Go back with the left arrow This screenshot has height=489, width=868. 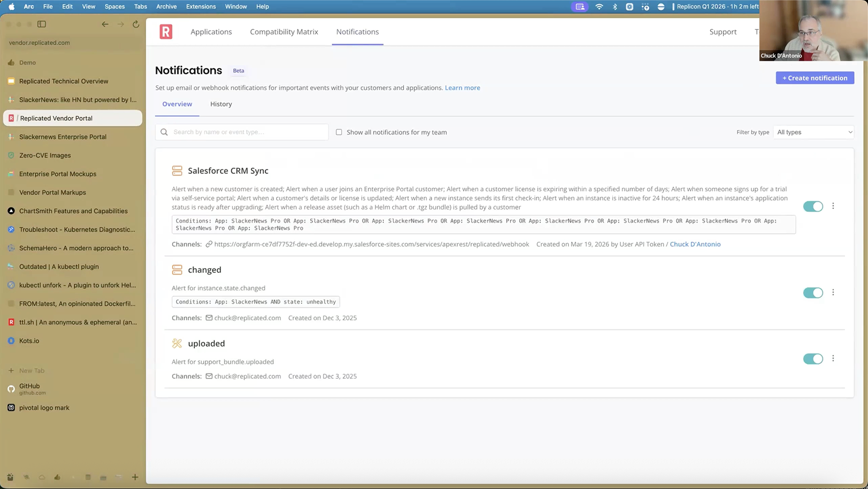coord(105,24)
